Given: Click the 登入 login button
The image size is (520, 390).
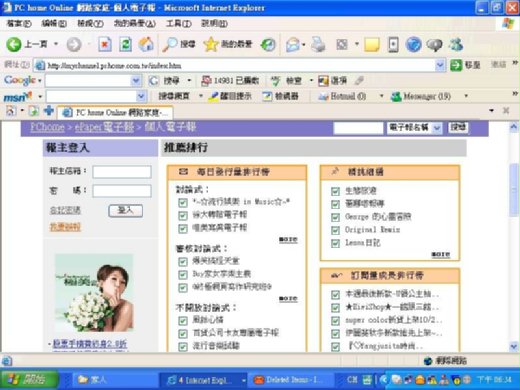Looking at the screenshot, I should coord(126,211).
